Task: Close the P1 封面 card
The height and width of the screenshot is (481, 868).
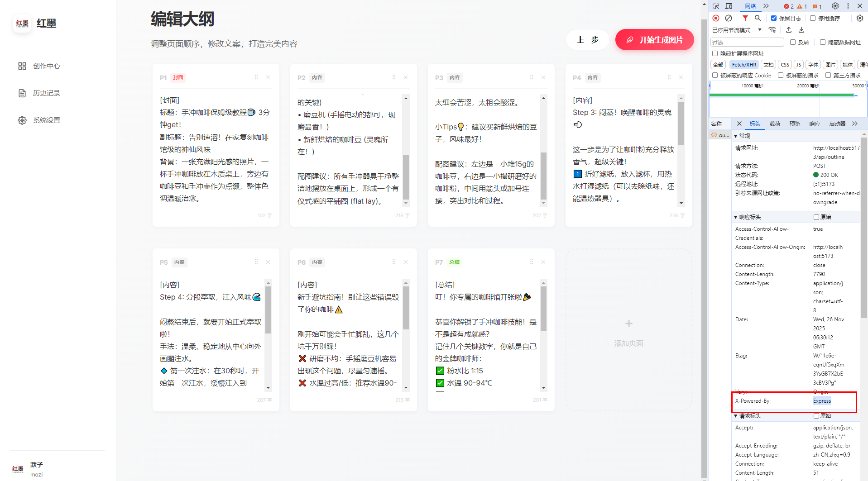Action: (x=268, y=77)
